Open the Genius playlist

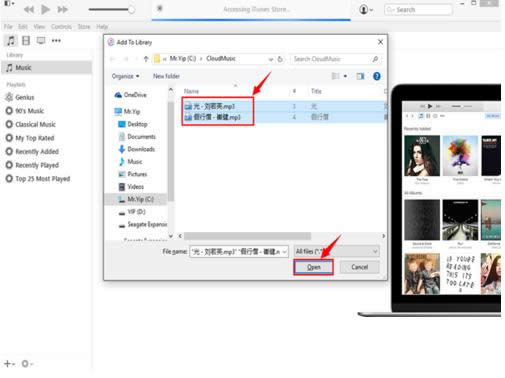[20, 97]
